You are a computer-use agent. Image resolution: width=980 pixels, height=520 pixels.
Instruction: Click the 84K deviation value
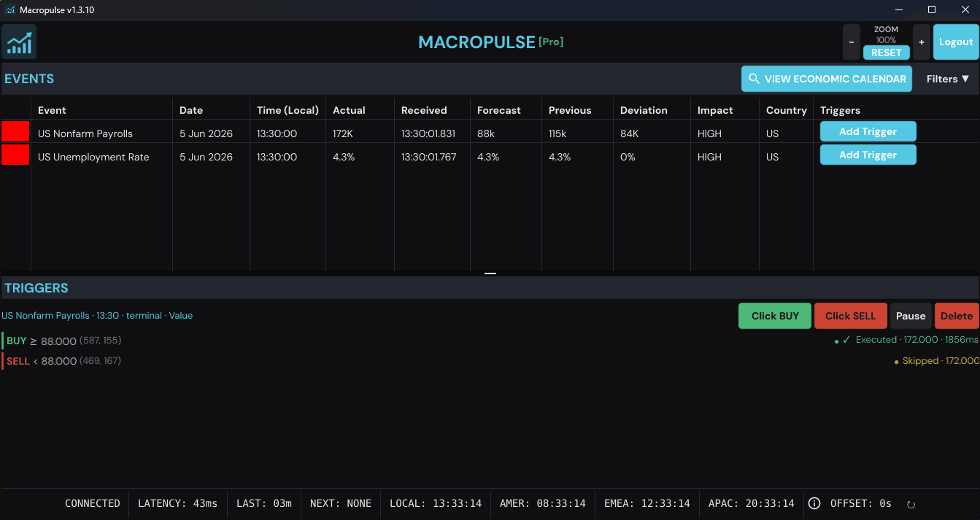point(630,133)
